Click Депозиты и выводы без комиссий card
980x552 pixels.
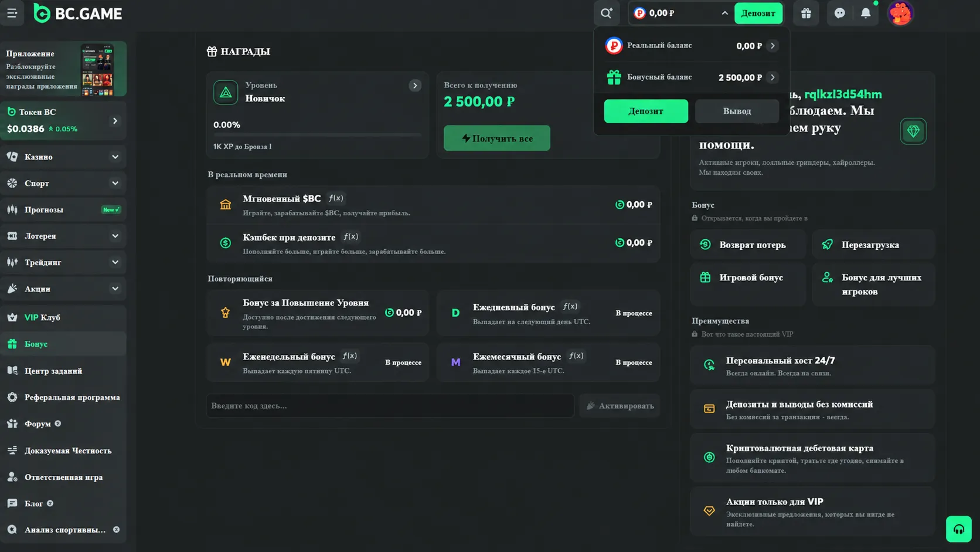(x=812, y=409)
